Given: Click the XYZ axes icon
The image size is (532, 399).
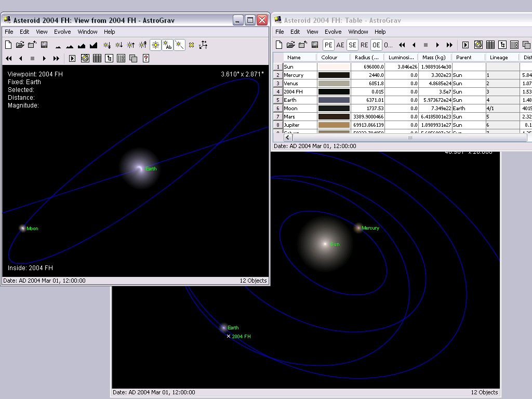Looking at the screenshot, I should tap(203, 45).
